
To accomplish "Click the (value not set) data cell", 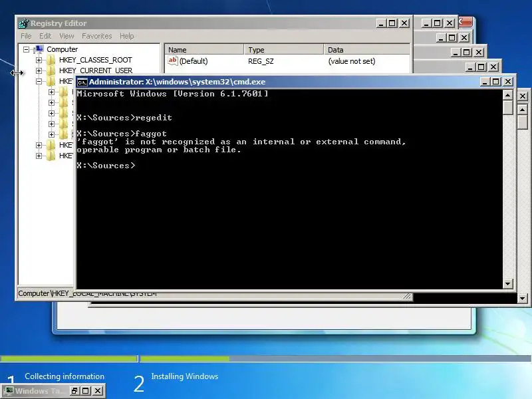I will (352, 61).
